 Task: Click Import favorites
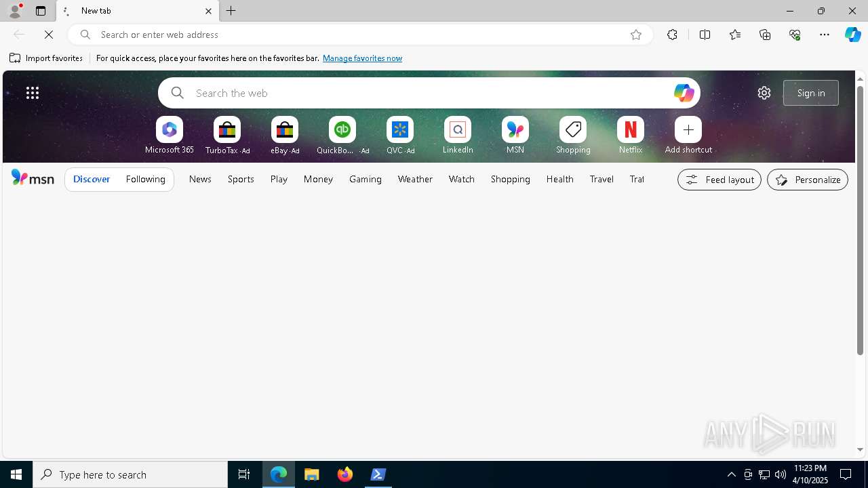(x=46, y=58)
